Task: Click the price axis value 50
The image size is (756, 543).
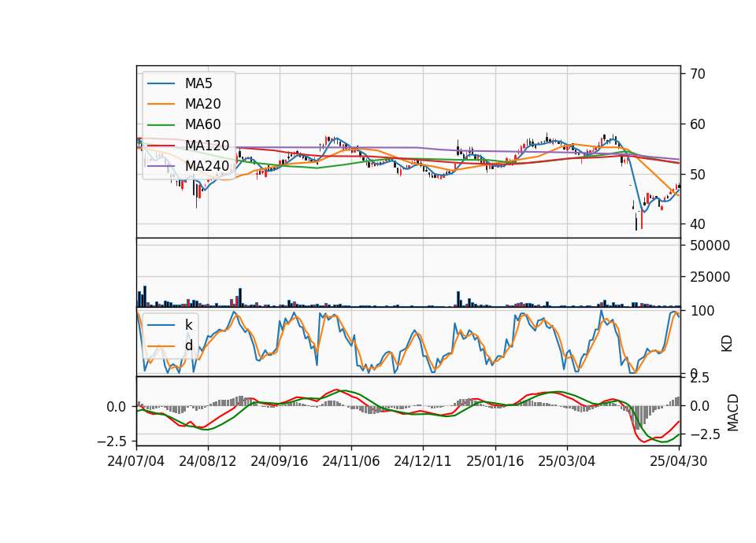Action: point(698,175)
